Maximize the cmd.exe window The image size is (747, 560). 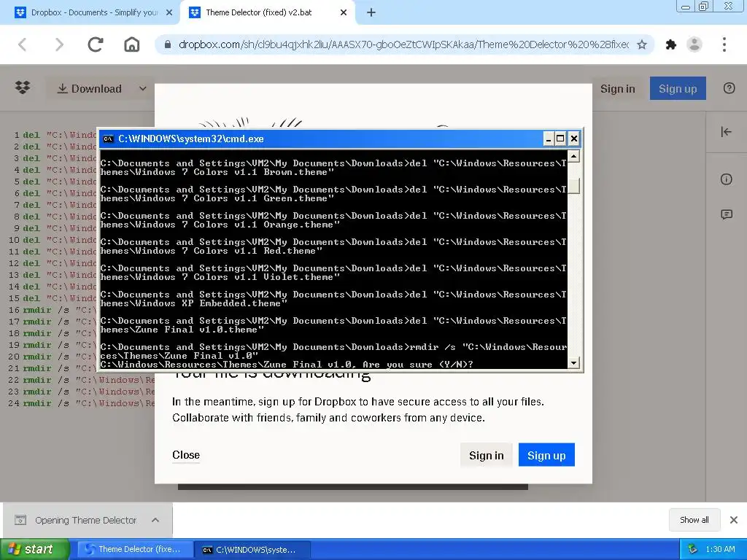(x=561, y=139)
